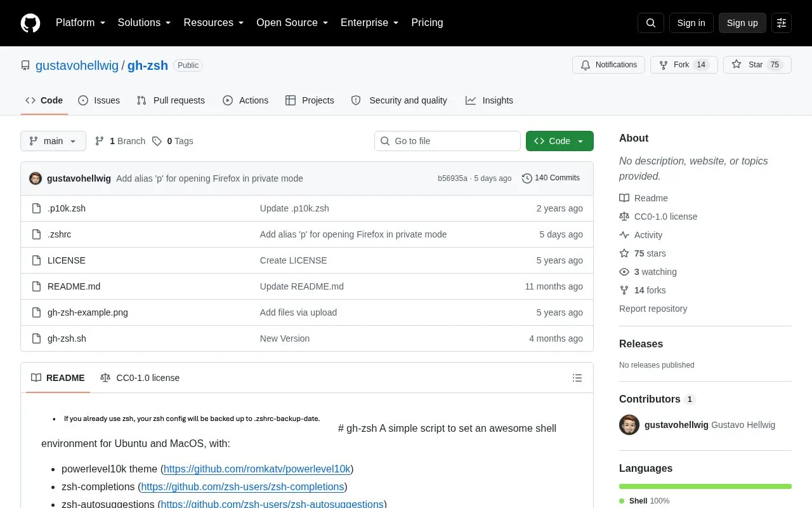This screenshot has height=508, width=812.
Task: Open the 'Update README.md' commit message
Action: coord(302,286)
